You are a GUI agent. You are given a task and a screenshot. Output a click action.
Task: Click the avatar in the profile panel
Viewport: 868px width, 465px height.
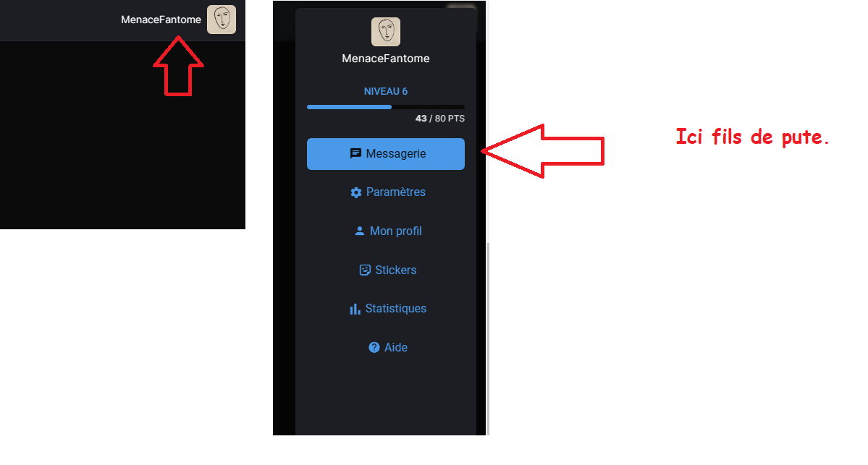pyautogui.click(x=386, y=32)
